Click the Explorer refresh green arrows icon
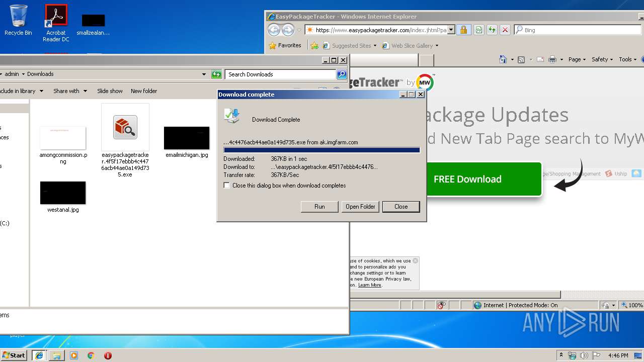Image resolution: width=644 pixels, height=362 pixels. tap(216, 74)
